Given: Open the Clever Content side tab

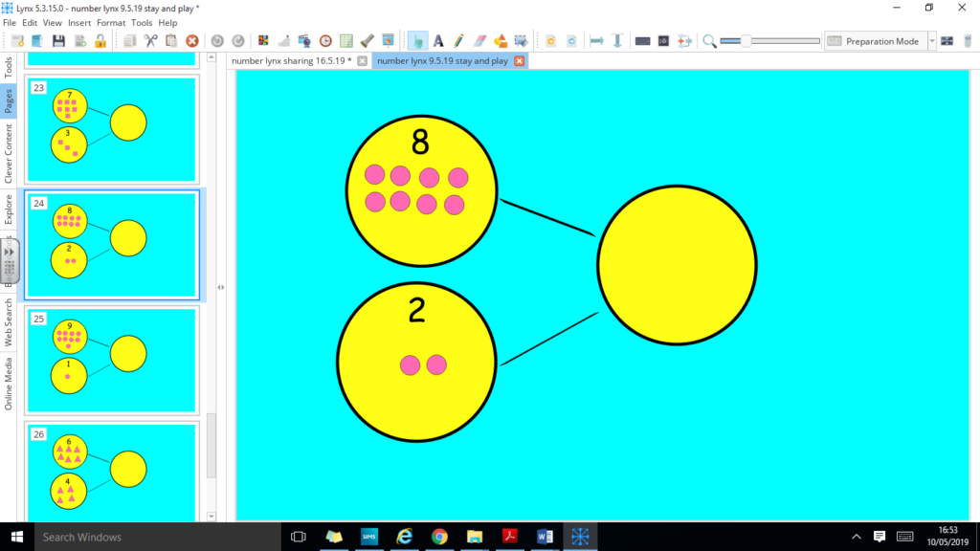Looking at the screenshot, I should [8, 154].
